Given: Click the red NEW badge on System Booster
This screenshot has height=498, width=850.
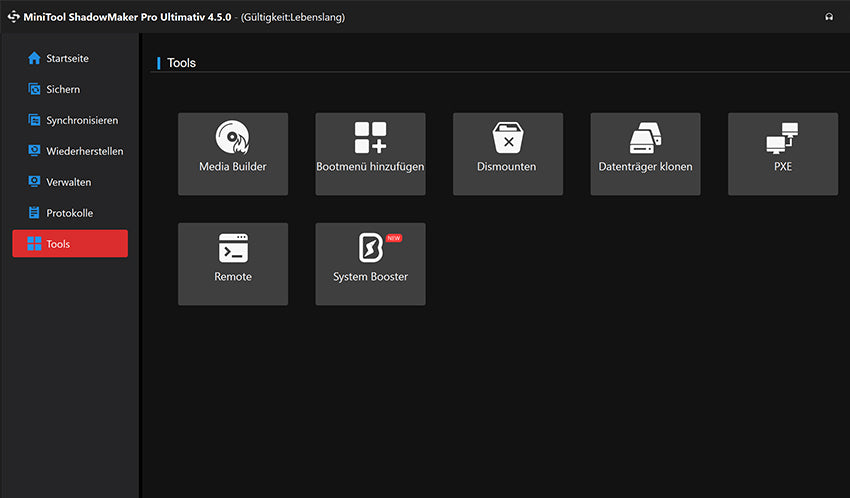Looking at the screenshot, I should [x=393, y=238].
